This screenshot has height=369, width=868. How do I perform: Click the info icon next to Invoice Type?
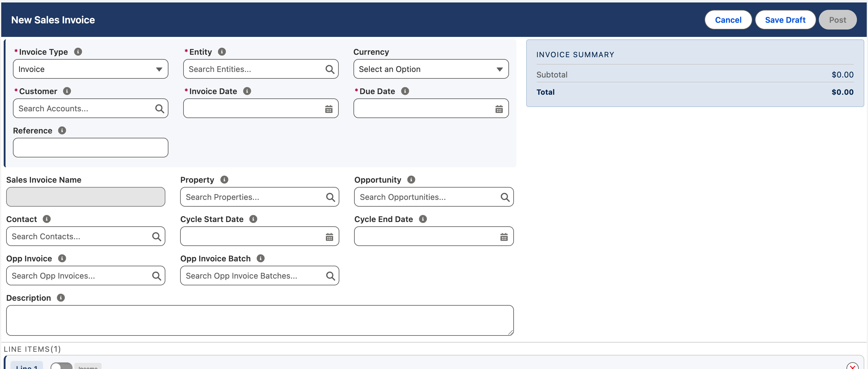(x=78, y=52)
